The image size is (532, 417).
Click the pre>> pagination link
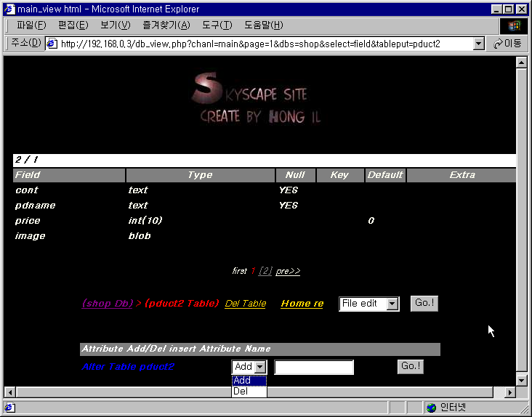[288, 271]
